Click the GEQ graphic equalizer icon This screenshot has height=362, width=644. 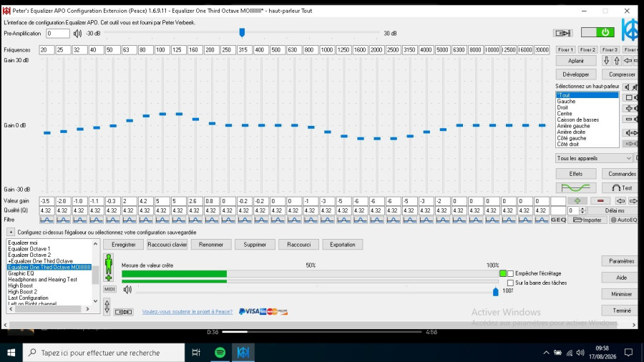[x=558, y=220]
